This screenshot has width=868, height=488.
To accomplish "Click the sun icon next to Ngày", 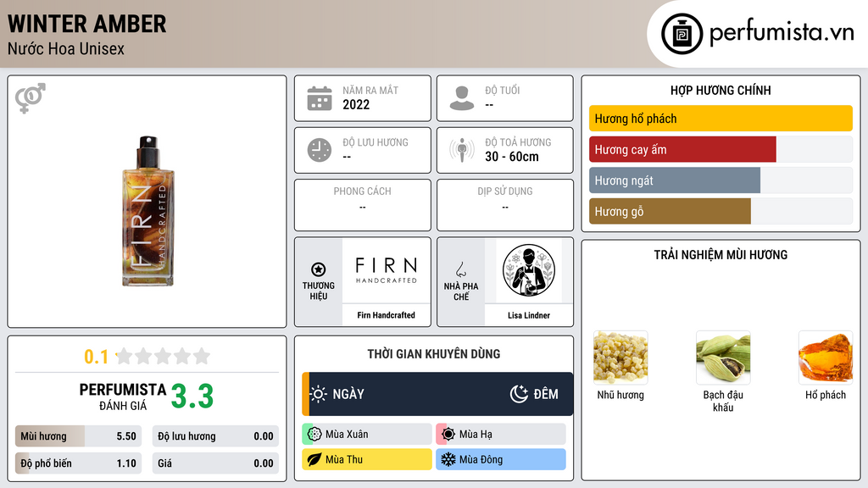I will coord(319,394).
